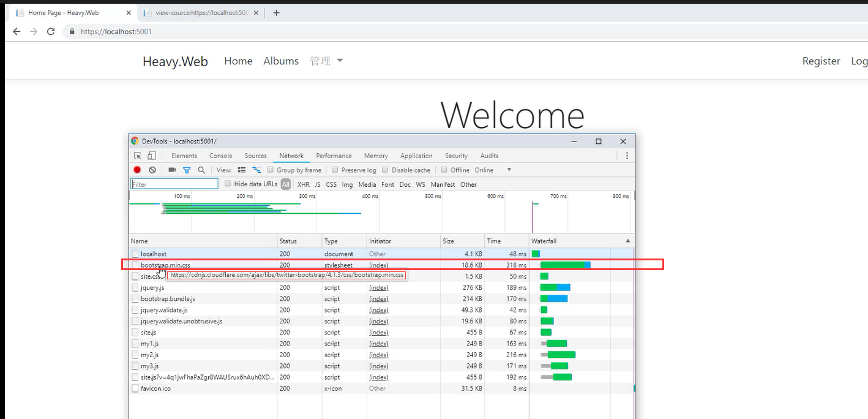Image resolution: width=868 pixels, height=419 pixels.
Task: Open the Console tab
Action: [x=221, y=156]
